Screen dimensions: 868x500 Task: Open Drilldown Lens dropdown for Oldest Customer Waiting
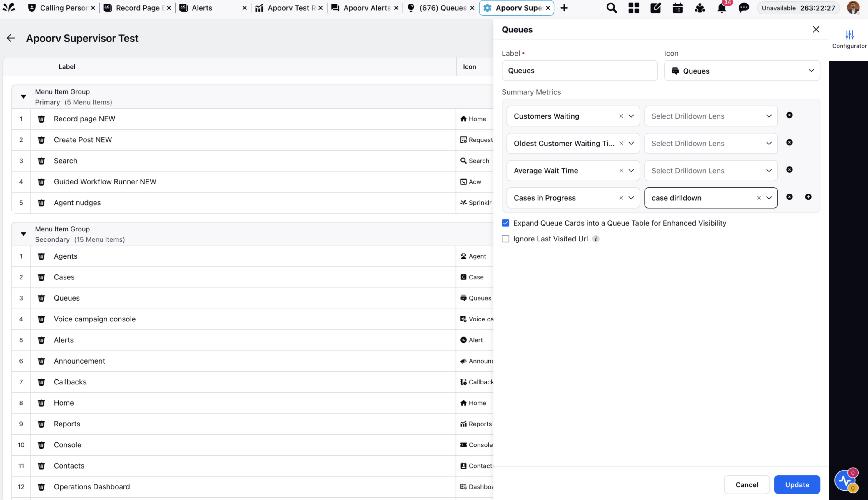[x=711, y=143]
